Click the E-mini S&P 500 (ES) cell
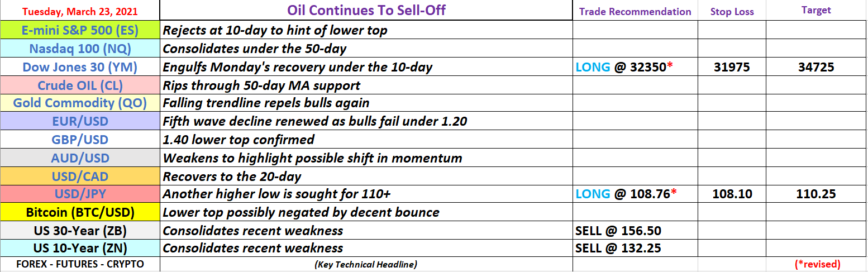Screen dimensions: 868x272 click(x=80, y=30)
